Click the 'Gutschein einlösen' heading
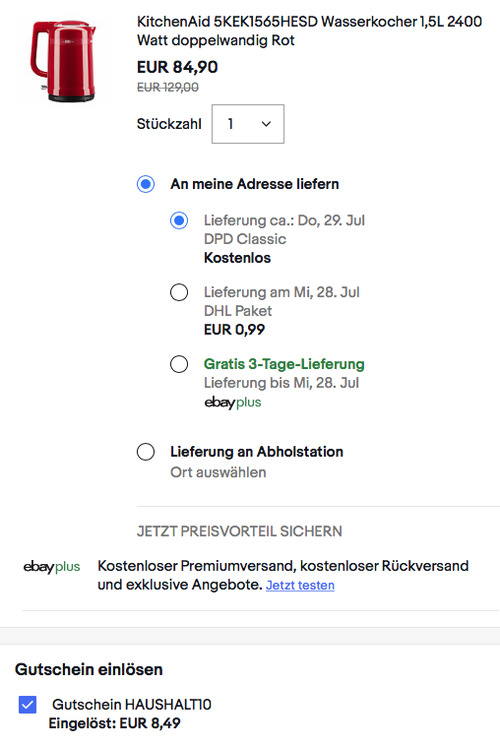500x747 pixels. (x=89, y=669)
